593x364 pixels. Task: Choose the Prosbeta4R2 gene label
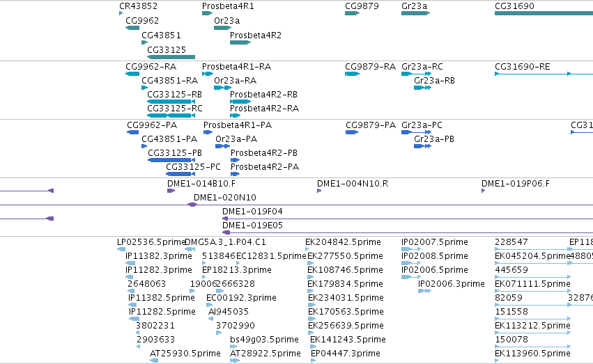pyautogui.click(x=256, y=35)
